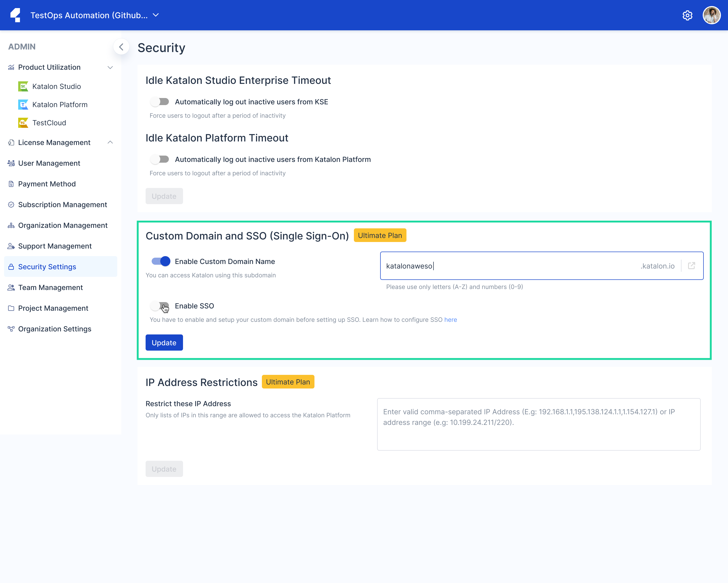Disable the Custom Domain Name toggle
This screenshot has height=583, width=728.
click(161, 261)
